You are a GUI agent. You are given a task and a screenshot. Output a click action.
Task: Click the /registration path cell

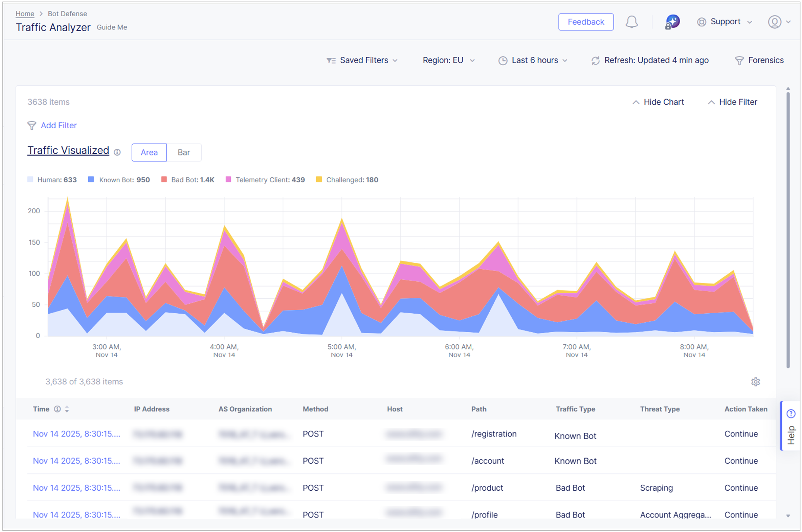494,434
